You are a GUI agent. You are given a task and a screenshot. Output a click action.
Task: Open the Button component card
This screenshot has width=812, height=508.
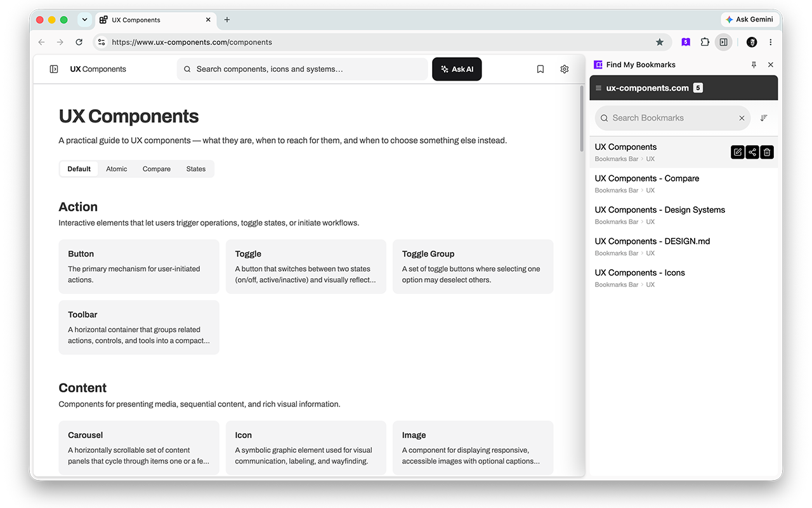pos(139,267)
